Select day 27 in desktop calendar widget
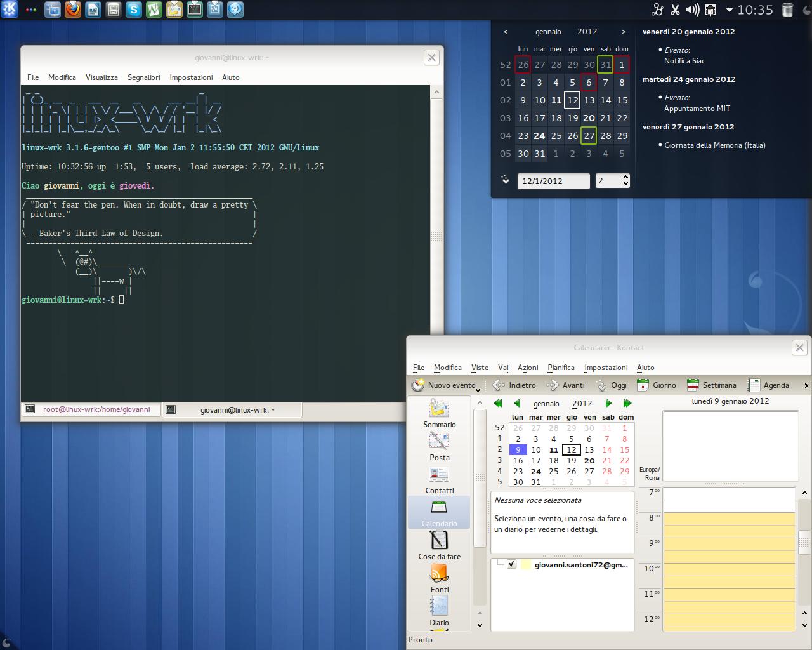This screenshot has width=812, height=650. click(589, 136)
